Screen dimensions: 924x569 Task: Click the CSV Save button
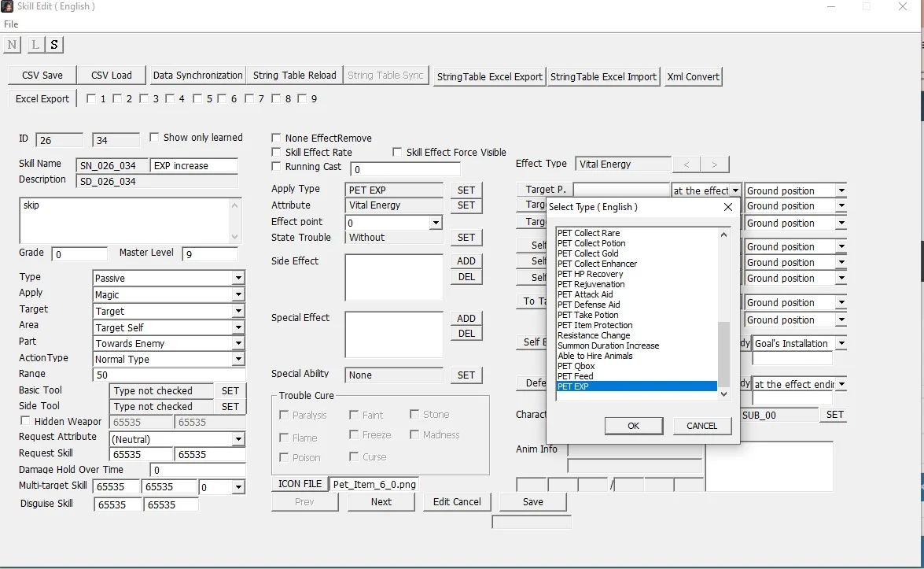point(42,76)
